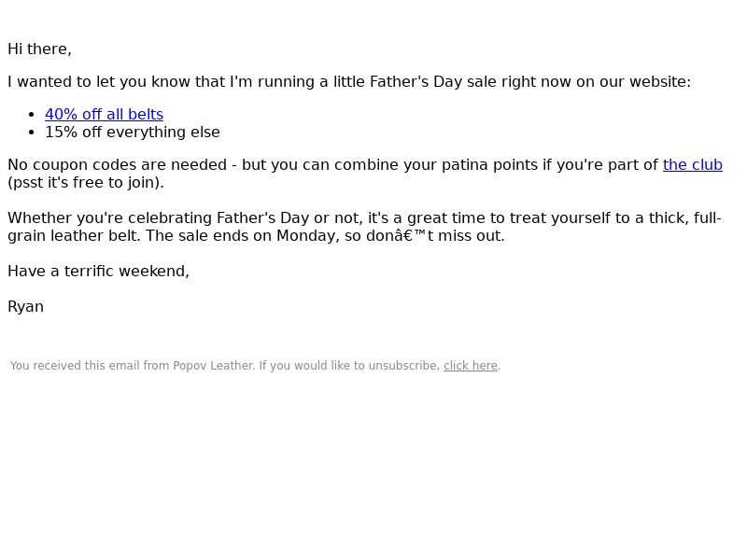Click the Father's Day sale announcement sentence
The width and height of the screenshot is (747, 560).
[349, 81]
